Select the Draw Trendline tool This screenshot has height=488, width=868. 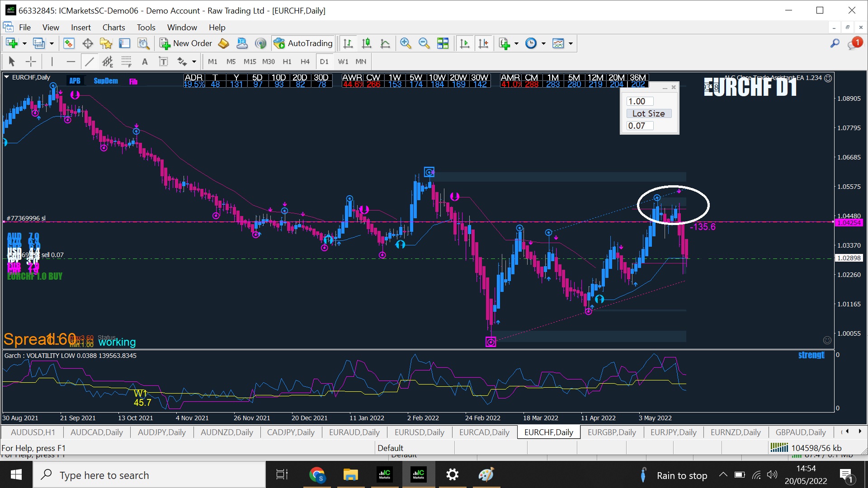tap(89, 61)
